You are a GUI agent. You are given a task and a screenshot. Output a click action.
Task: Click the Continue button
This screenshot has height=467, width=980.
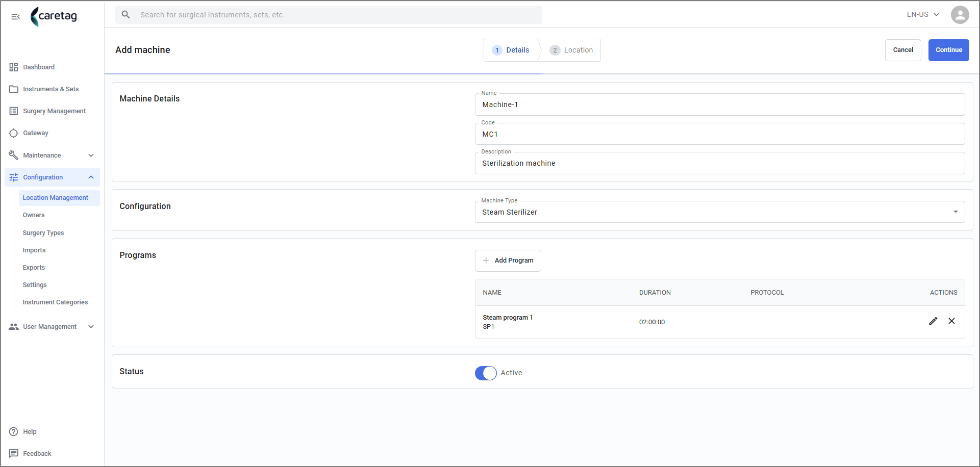pyautogui.click(x=949, y=50)
